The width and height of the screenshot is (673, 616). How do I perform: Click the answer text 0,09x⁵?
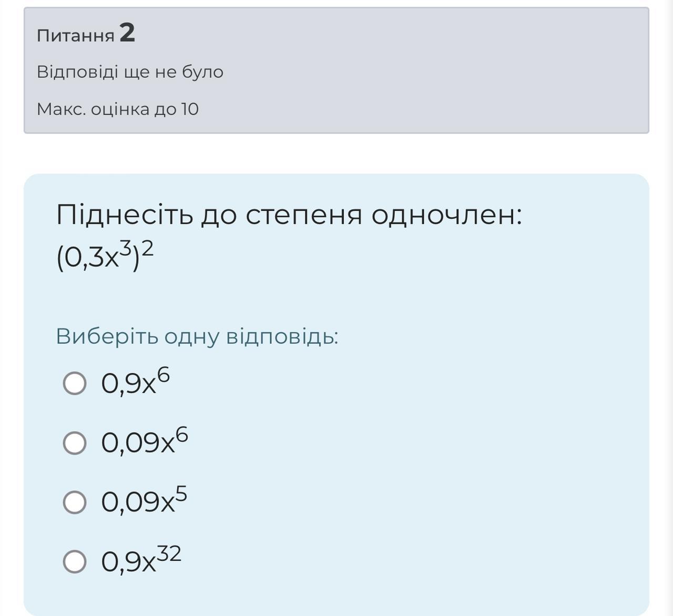pyautogui.click(x=144, y=502)
